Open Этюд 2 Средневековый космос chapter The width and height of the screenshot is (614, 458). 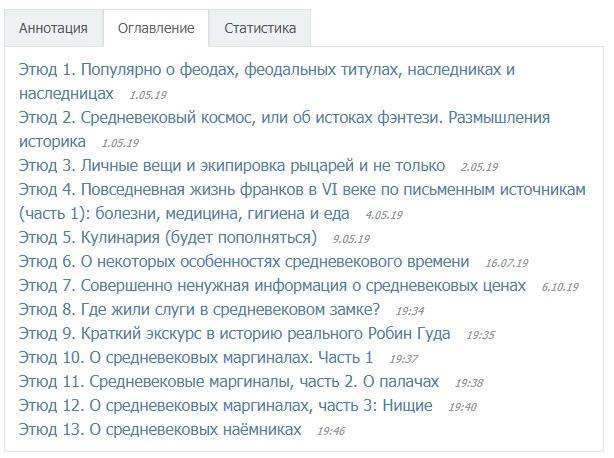pos(284,118)
